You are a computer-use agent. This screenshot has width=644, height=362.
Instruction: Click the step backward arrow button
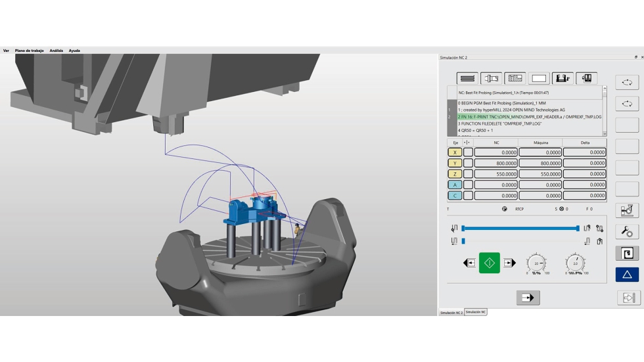pos(469,263)
